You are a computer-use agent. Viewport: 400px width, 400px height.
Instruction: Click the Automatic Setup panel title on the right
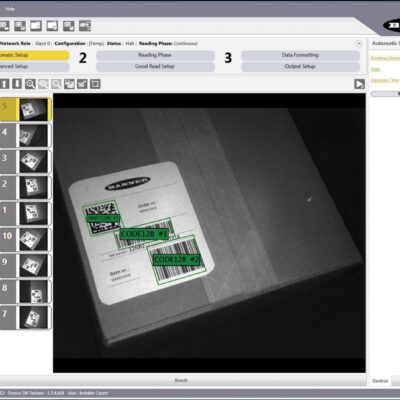tap(386, 43)
